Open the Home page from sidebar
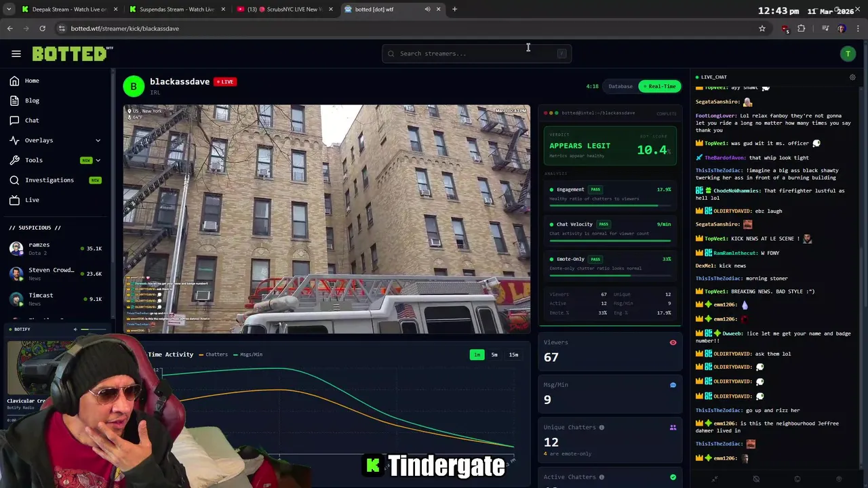 [32, 81]
